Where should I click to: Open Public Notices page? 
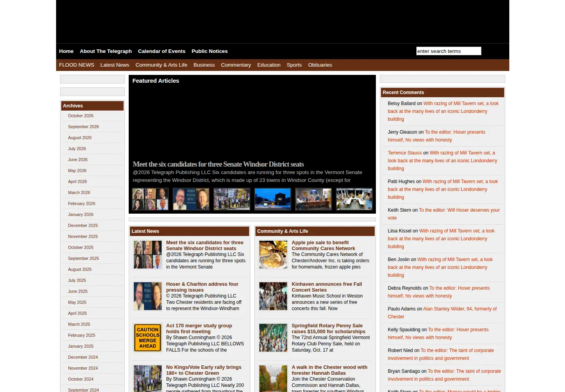[x=210, y=51]
